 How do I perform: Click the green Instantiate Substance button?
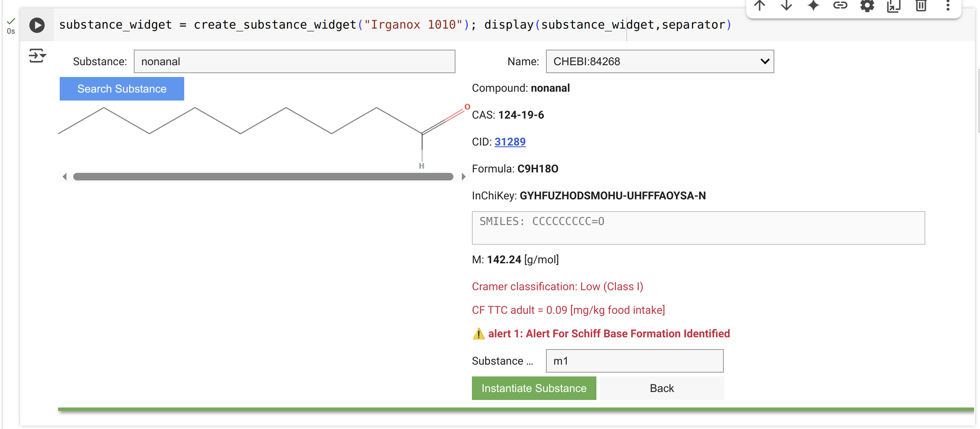pyautogui.click(x=534, y=388)
